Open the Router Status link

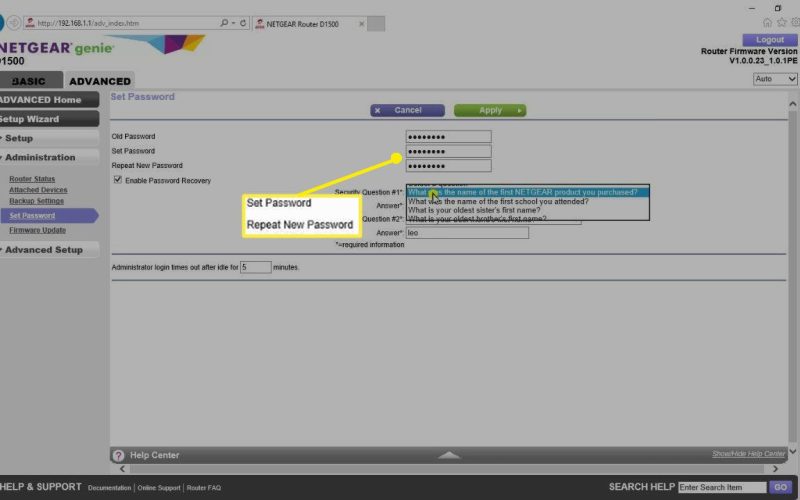pos(32,179)
